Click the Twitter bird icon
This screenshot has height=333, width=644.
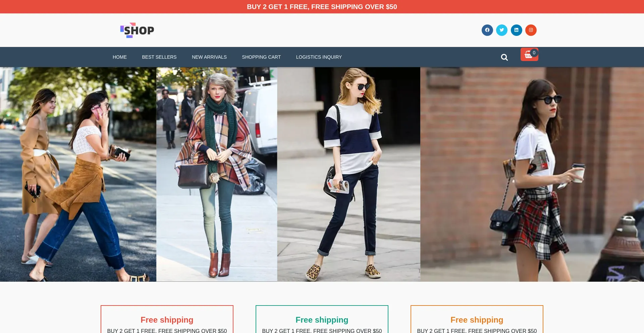click(x=502, y=30)
